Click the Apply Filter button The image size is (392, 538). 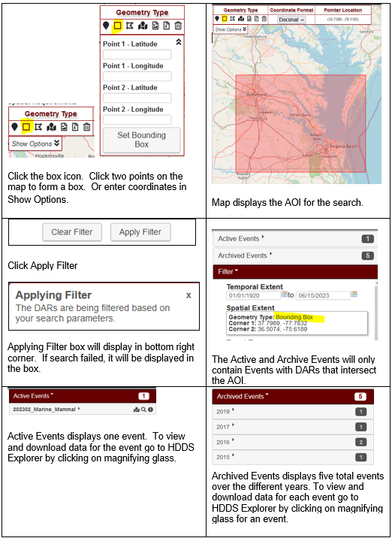[140, 232]
